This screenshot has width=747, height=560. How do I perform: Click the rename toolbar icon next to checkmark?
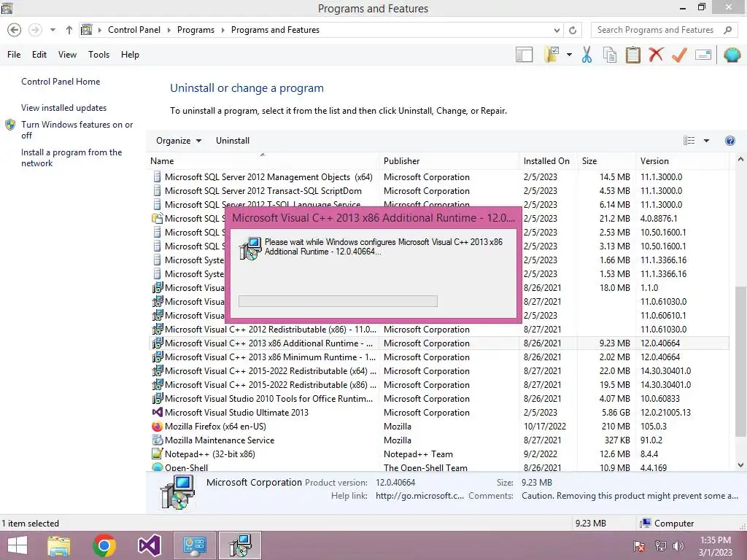[703, 55]
